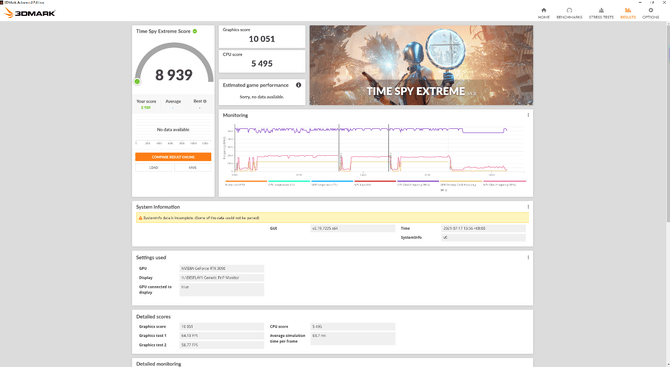Screen dimensions: 670x367
Task: Open the Monitoring panel three-dot menu
Action: coord(528,115)
